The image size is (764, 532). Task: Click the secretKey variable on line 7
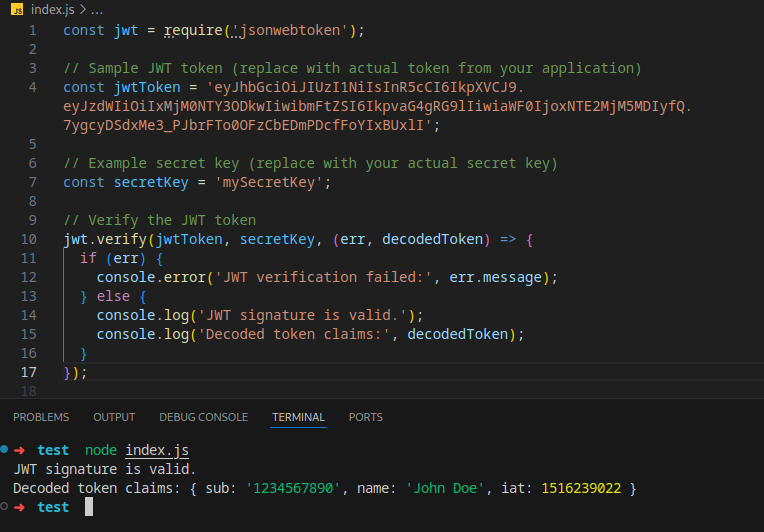pyautogui.click(x=151, y=182)
